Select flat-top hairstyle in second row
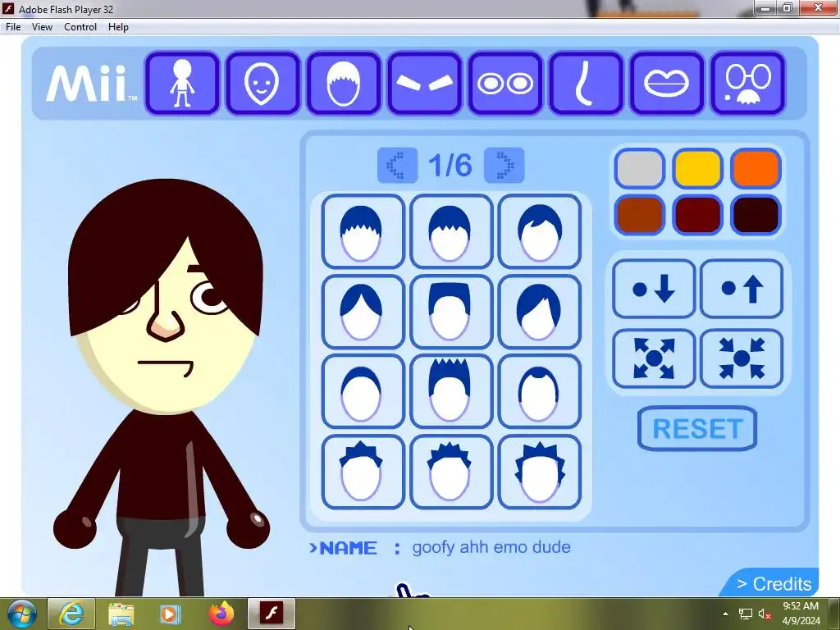The height and width of the screenshot is (630, 840). [451, 312]
